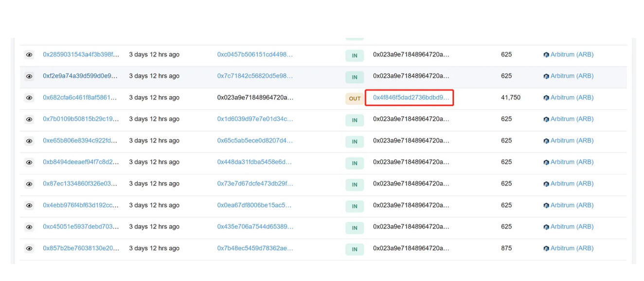This screenshot has height=281, width=644.
Task: View details eye icon for 0x682cfa6c461f8af5861
Action: pyautogui.click(x=29, y=98)
